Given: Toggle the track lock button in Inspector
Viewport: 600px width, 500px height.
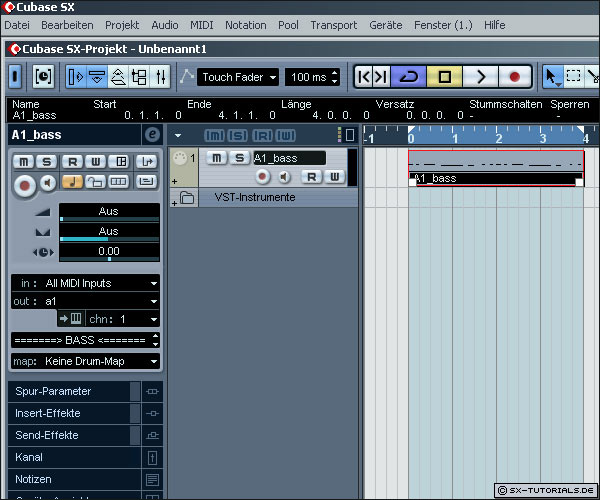Looking at the screenshot, I should click(96, 182).
